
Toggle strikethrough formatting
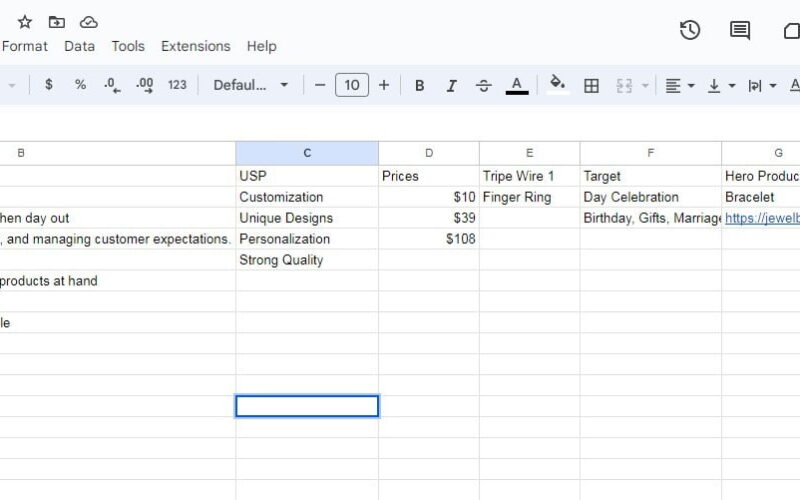point(483,85)
